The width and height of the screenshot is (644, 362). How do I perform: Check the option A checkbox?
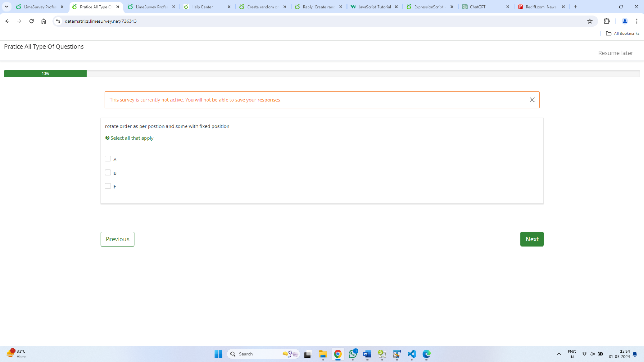[108, 159]
